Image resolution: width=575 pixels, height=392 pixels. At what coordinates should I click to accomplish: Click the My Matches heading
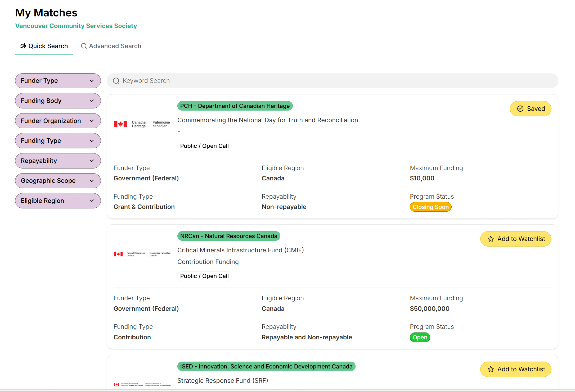pos(46,13)
